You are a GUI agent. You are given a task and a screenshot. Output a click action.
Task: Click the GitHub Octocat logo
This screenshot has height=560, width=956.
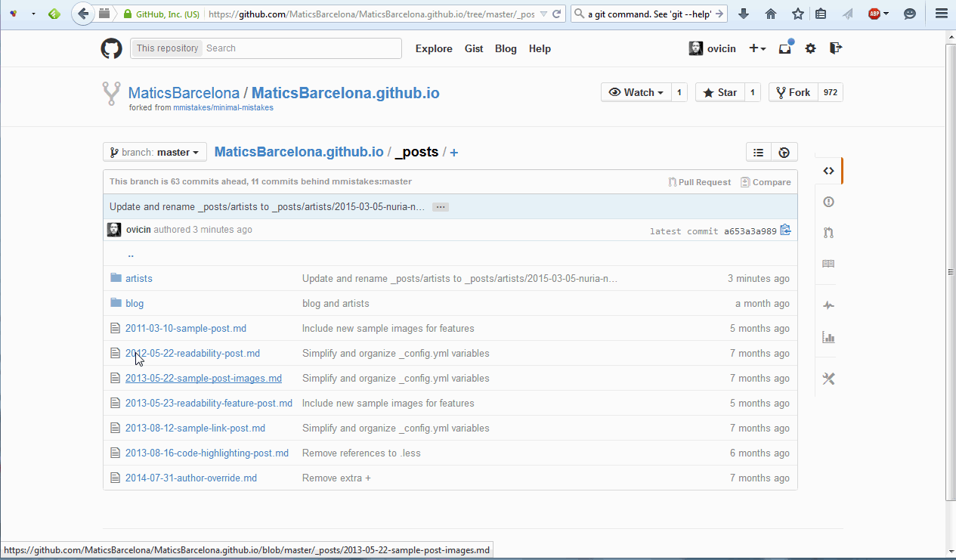(x=111, y=48)
